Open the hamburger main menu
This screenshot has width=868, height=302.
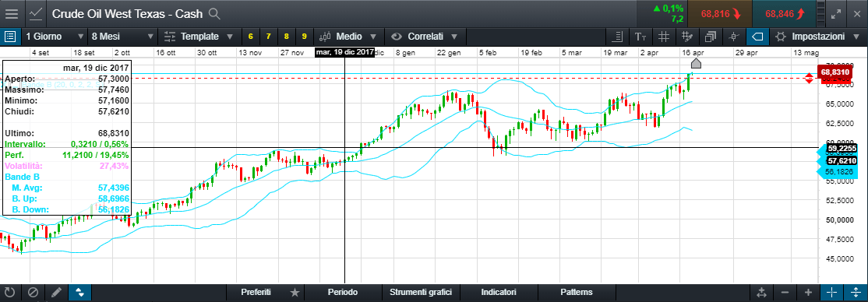click(11, 13)
